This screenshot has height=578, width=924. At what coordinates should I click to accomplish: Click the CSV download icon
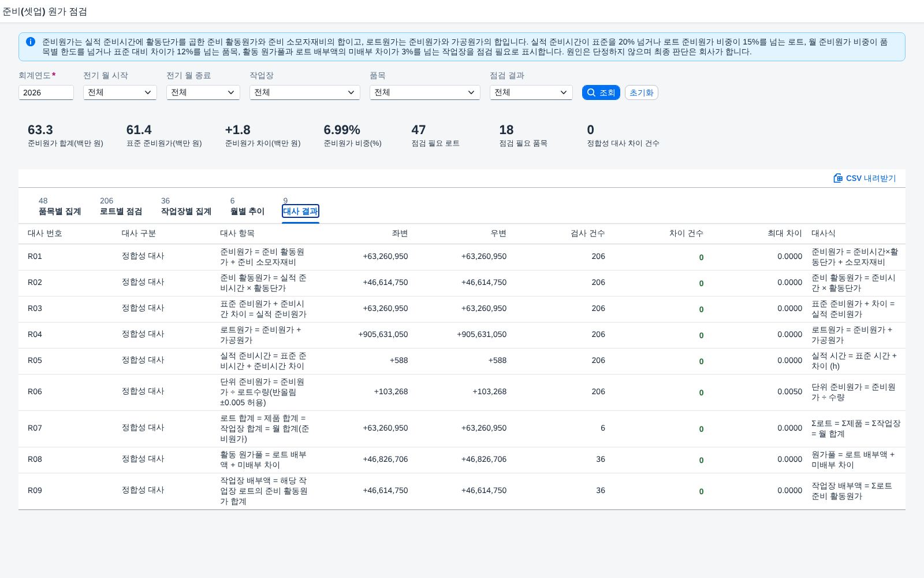(x=838, y=178)
